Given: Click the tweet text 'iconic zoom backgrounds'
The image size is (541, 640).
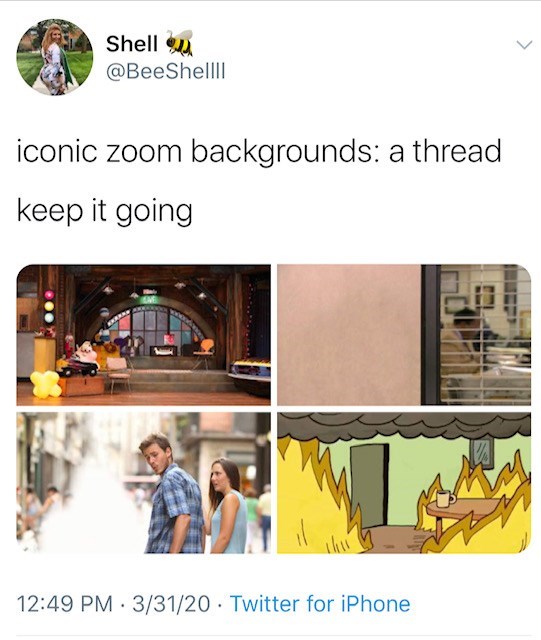Looking at the screenshot, I should point(194,151).
